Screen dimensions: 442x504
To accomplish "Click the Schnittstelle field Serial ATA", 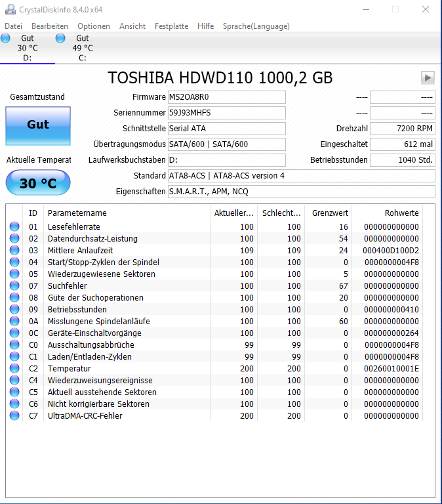I will point(227,129).
